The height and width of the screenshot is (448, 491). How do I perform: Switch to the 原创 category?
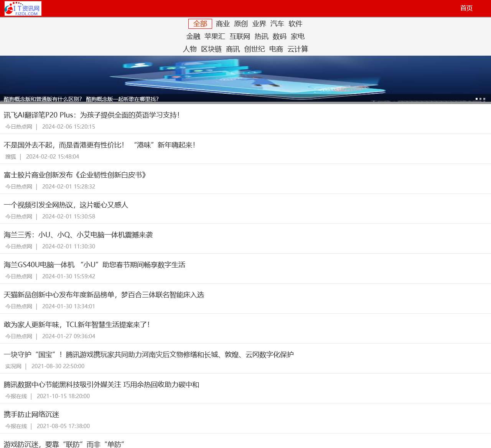coord(241,24)
